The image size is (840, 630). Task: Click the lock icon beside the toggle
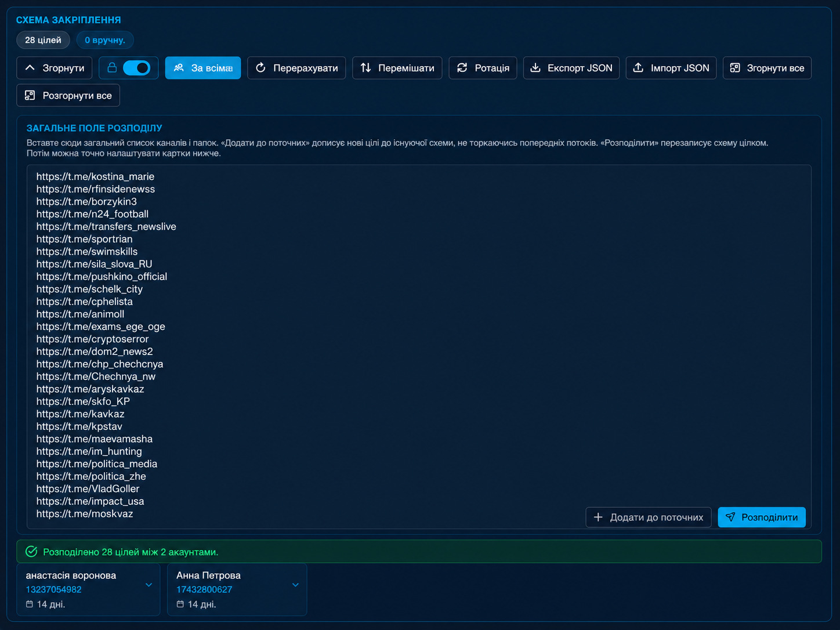click(112, 68)
